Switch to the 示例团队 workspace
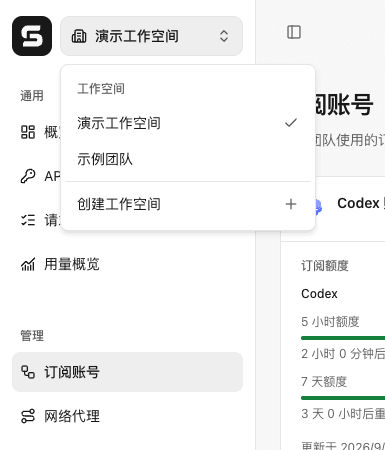The height and width of the screenshot is (450, 385). tap(188, 159)
